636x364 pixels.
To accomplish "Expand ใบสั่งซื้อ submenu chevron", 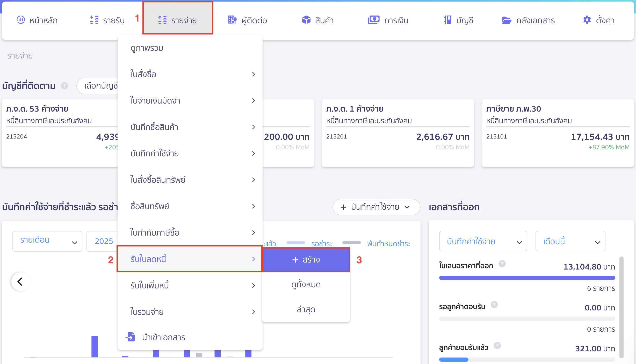I will pos(254,74).
